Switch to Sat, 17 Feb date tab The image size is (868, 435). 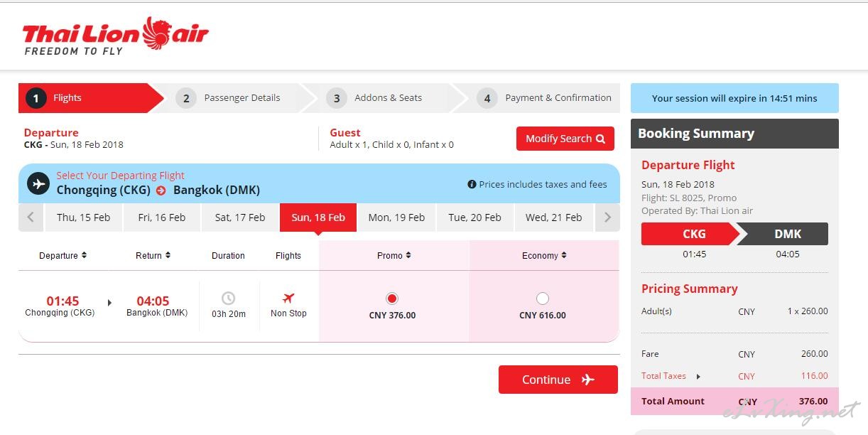(x=240, y=217)
